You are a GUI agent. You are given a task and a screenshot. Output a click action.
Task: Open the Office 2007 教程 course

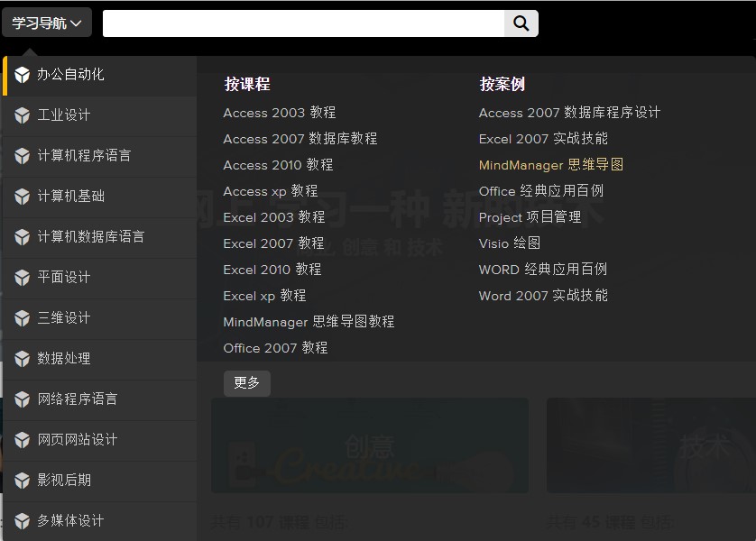(276, 348)
